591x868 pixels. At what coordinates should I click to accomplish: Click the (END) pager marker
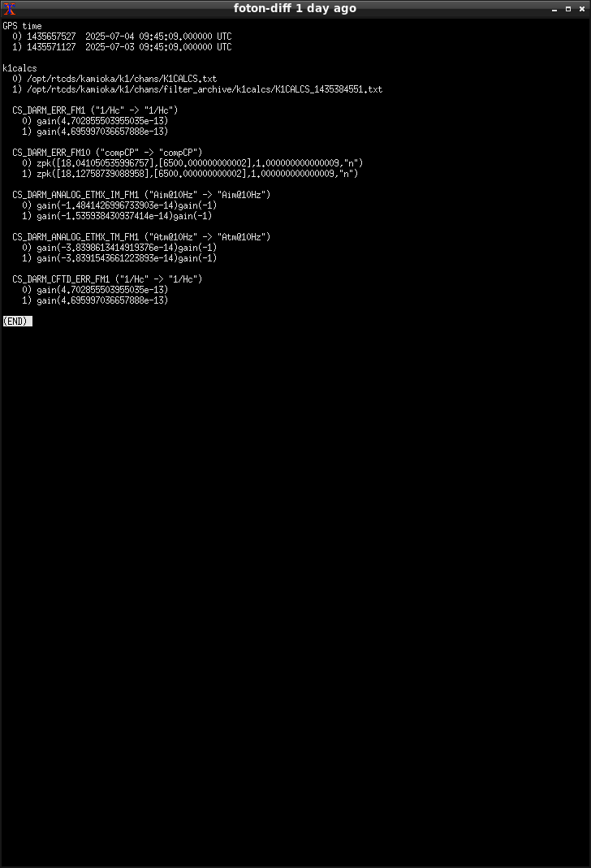(x=17, y=321)
